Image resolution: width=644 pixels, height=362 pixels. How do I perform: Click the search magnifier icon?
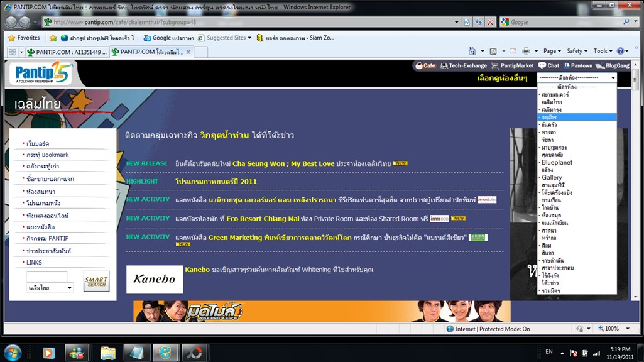[x=626, y=22]
